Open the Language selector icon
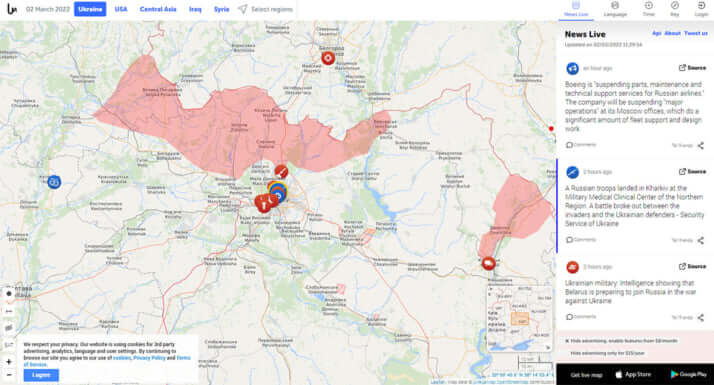The width and height of the screenshot is (714, 385). click(615, 5)
